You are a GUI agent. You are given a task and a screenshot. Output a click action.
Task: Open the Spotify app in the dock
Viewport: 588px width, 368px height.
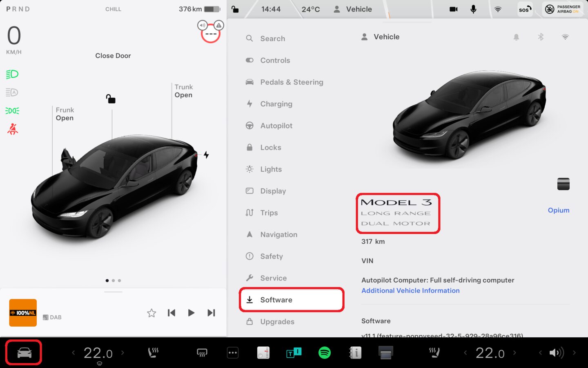tap(324, 352)
